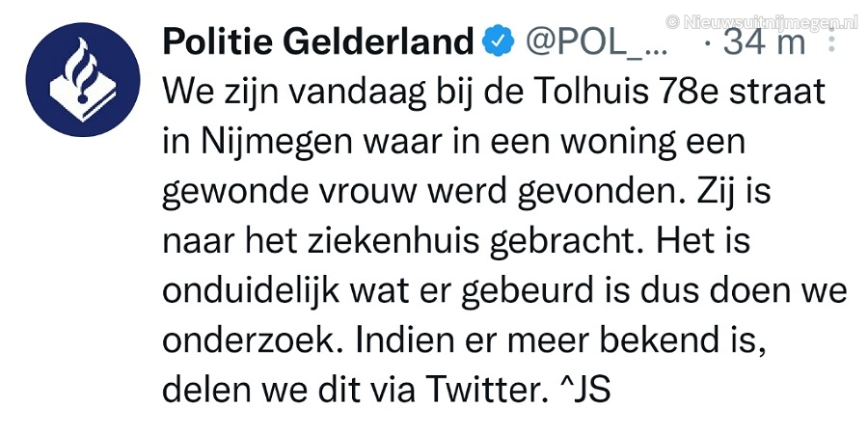Open the Politie Gelderland profile avatar
Screen dimensions: 868x434
83,80
